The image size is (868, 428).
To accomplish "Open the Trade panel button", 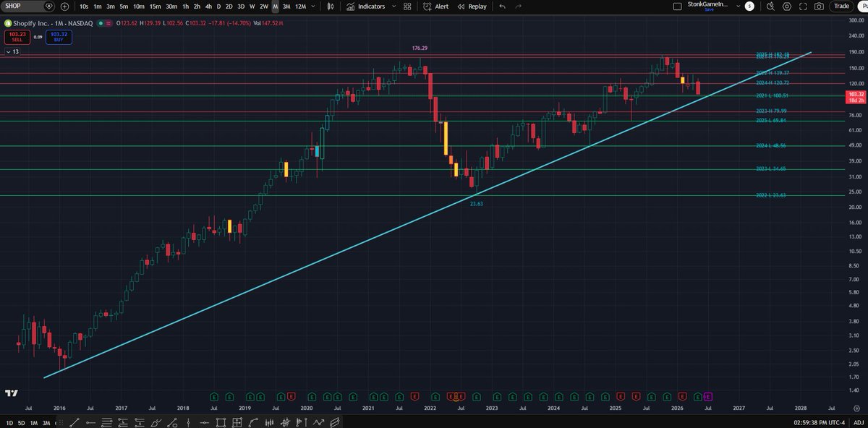I will (x=842, y=6).
